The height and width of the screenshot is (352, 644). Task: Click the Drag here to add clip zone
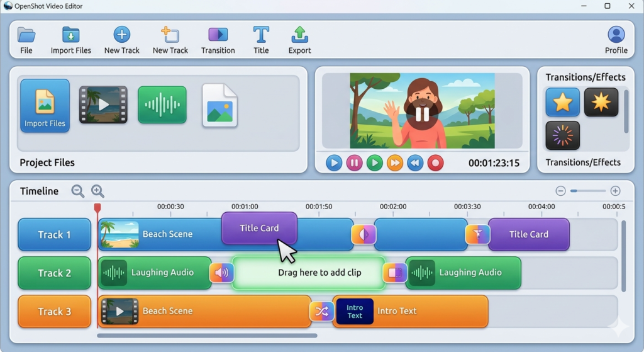pos(309,273)
